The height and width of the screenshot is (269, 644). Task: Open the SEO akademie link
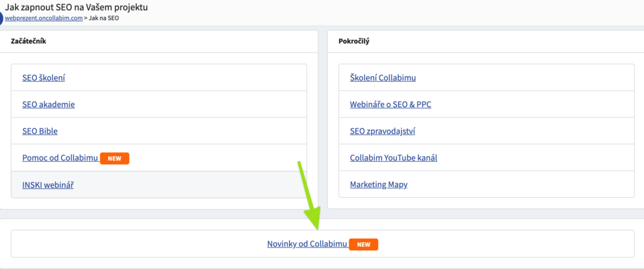click(48, 105)
